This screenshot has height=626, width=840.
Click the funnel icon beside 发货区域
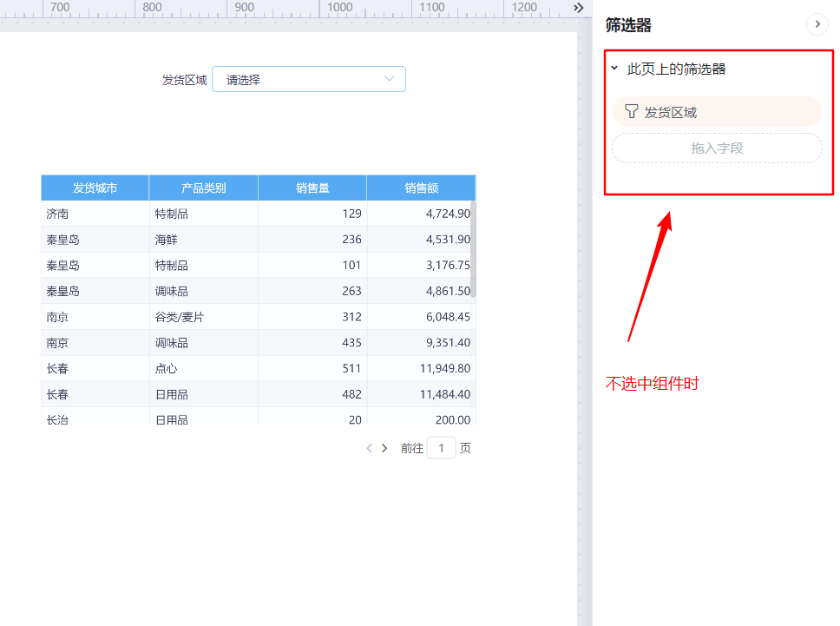click(631, 111)
